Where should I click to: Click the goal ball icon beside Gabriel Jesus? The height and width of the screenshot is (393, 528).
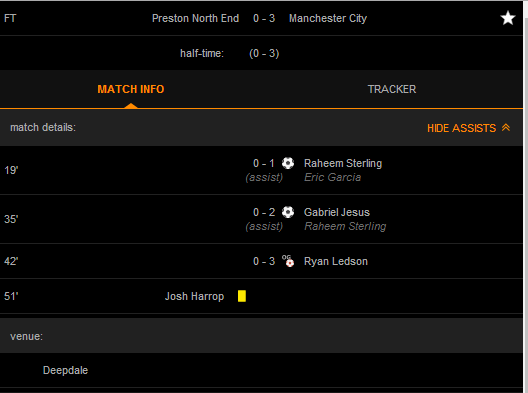[x=288, y=212]
